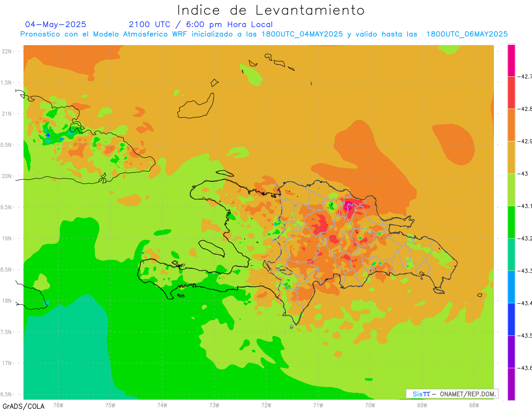
Task: Click the "18N" latitude label
Action: (x=8, y=301)
